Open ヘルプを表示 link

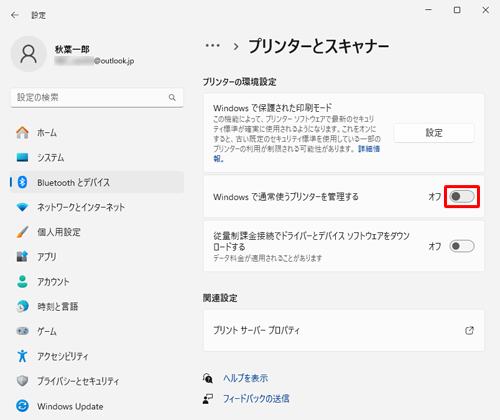coord(245,378)
